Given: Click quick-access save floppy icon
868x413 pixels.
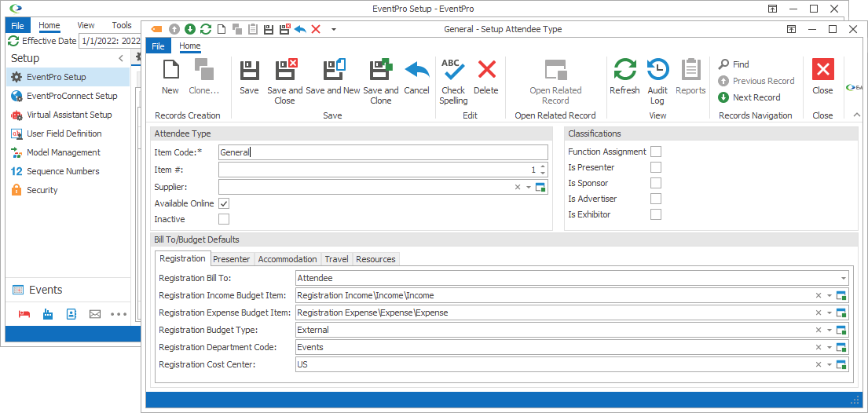Looking at the screenshot, I should 269,29.
